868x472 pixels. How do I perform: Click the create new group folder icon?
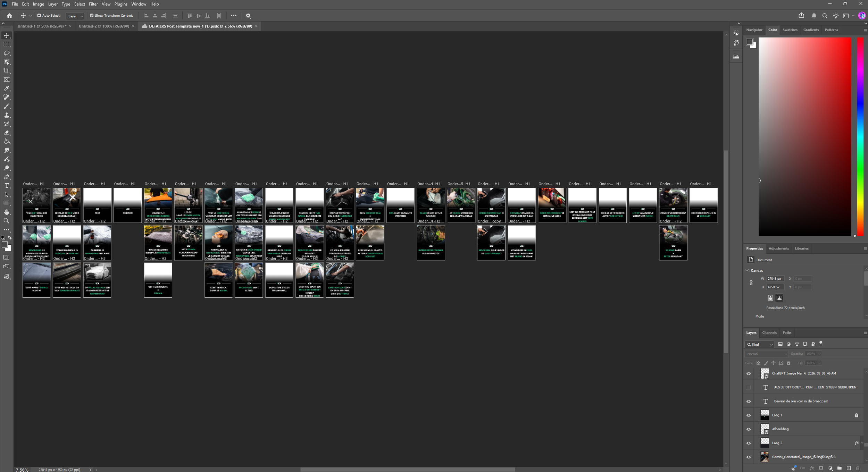point(840,468)
